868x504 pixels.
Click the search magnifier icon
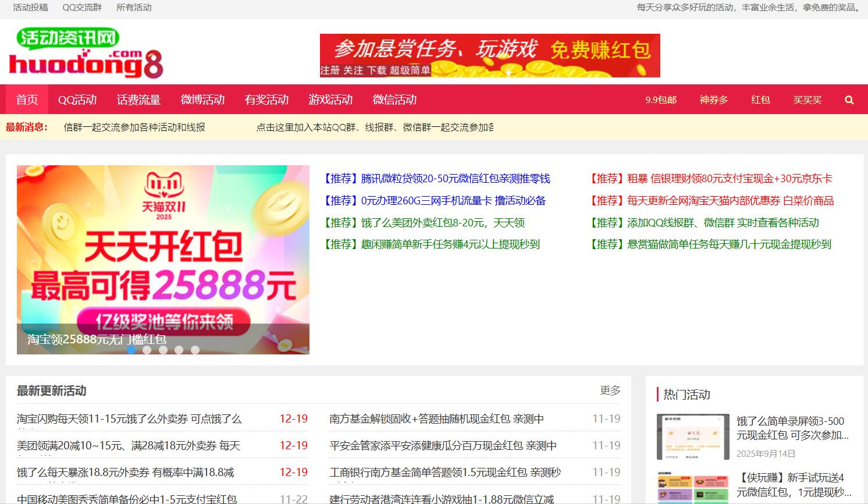tap(848, 100)
